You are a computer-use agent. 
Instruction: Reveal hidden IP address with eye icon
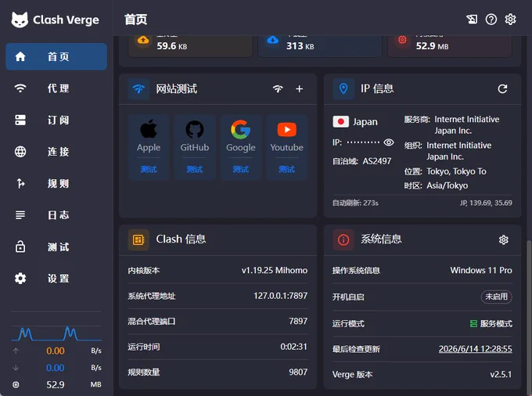pos(389,142)
